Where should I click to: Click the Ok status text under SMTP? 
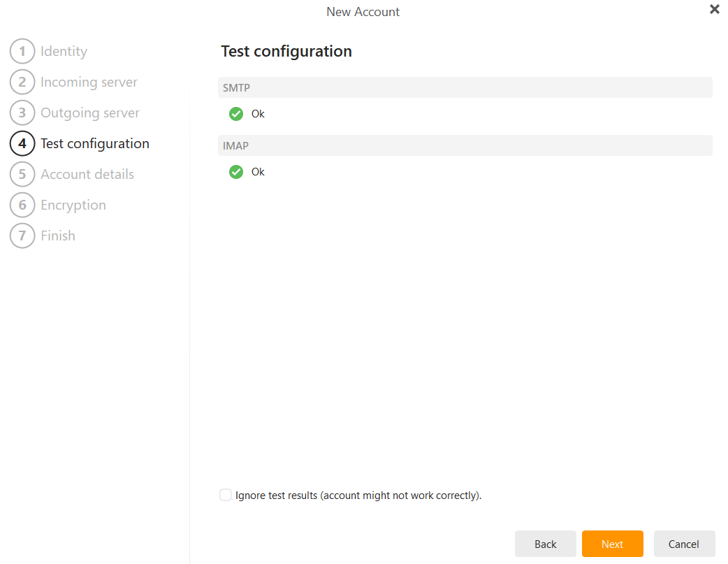[258, 113]
